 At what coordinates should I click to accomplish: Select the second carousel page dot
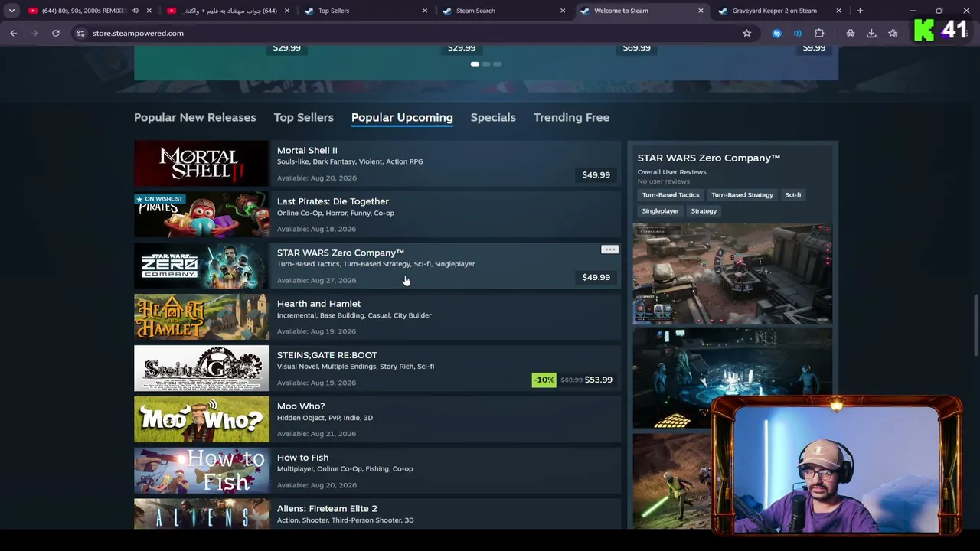(x=486, y=64)
